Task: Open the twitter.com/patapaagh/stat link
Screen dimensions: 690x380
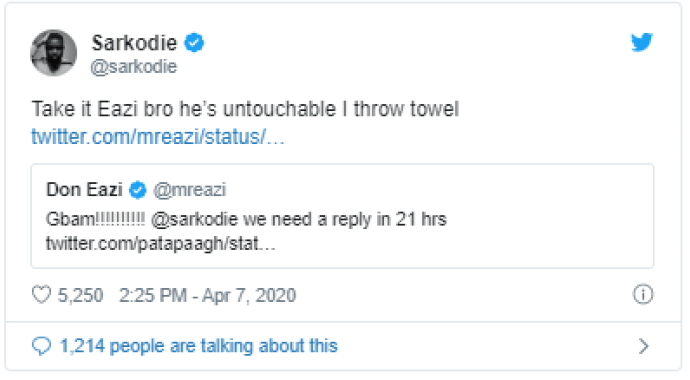Action: (161, 243)
